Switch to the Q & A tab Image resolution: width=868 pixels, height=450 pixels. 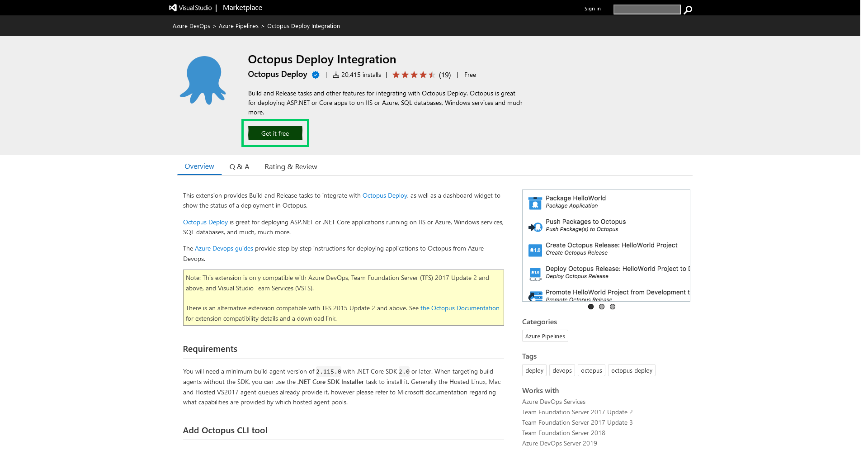(x=239, y=167)
